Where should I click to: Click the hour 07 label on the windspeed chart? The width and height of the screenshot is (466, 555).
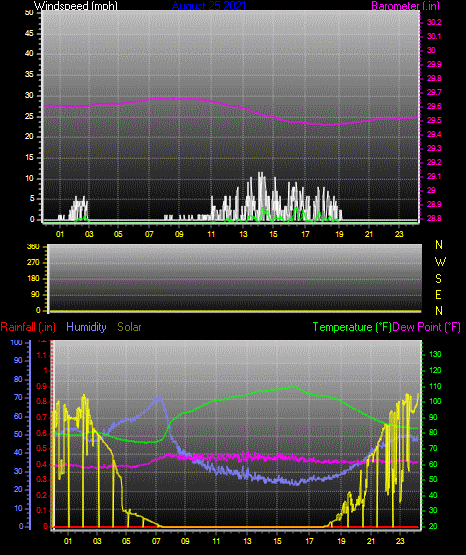point(149,234)
